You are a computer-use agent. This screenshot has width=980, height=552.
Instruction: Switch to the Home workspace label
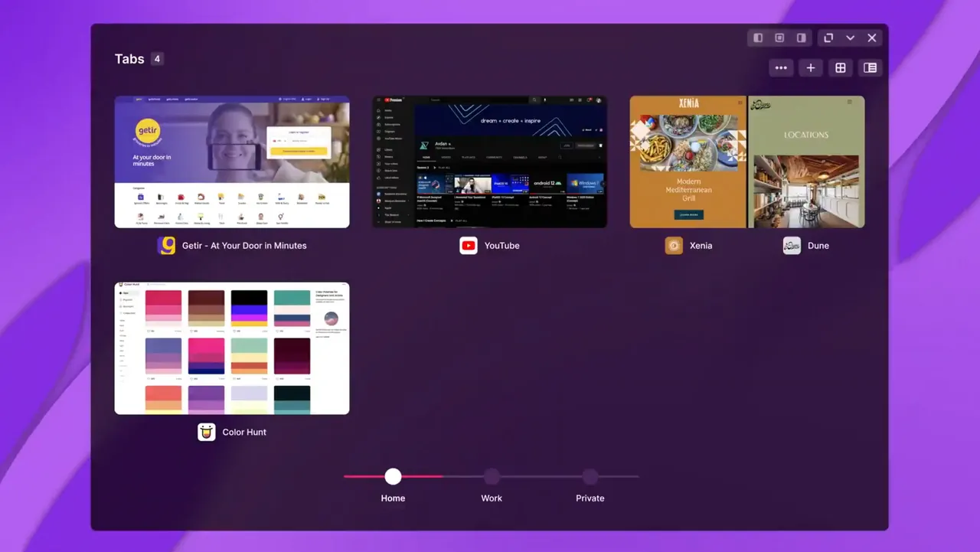(393, 498)
